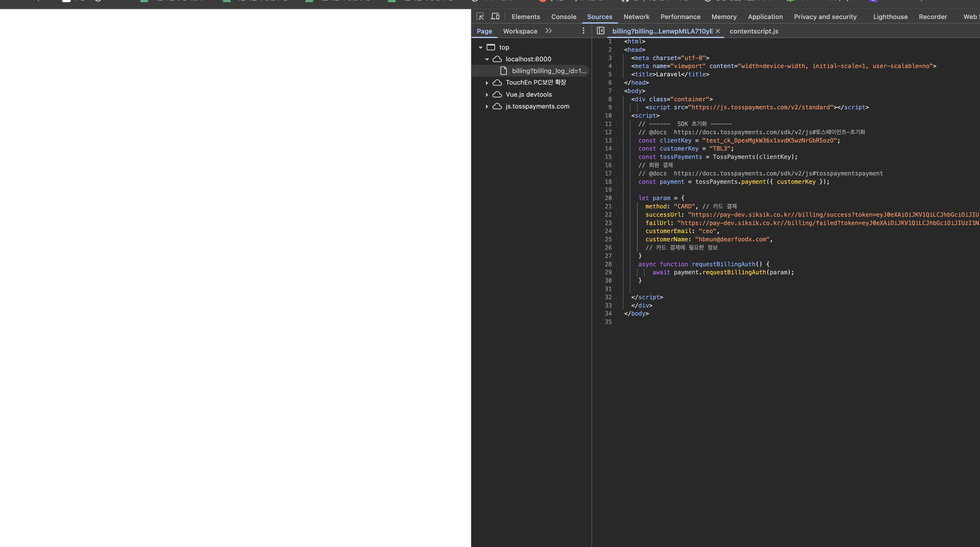The height and width of the screenshot is (547, 980).
Task: Click the TouchEn extension cloud icon
Action: tap(497, 83)
